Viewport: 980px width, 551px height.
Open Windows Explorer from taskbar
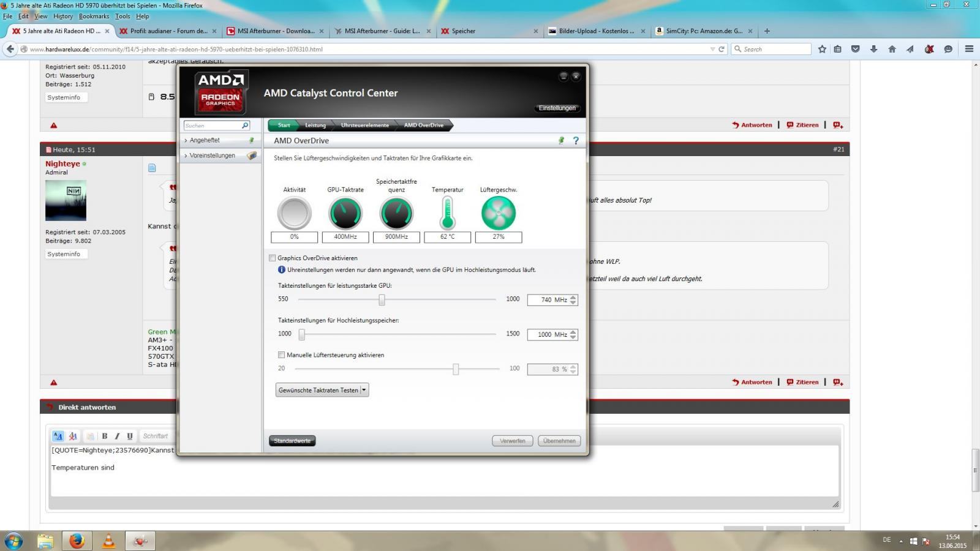[x=45, y=541]
